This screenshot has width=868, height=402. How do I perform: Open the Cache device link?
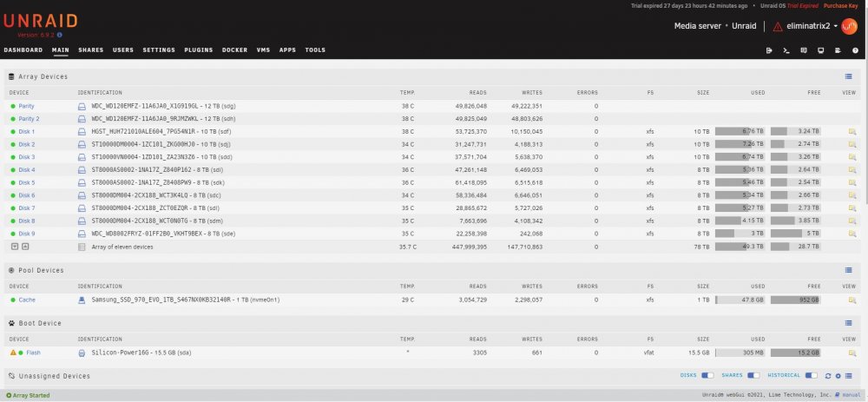[27, 300]
